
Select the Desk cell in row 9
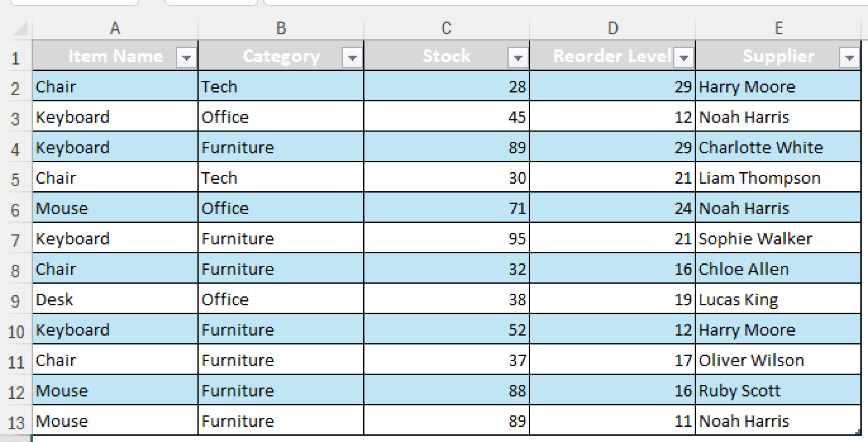[x=115, y=299]
